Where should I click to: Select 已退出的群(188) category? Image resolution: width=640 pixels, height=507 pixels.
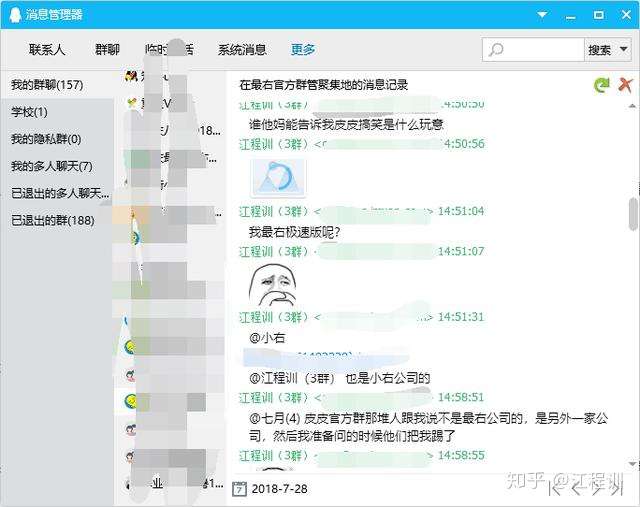pyautogui.click(x=57, y=220)
